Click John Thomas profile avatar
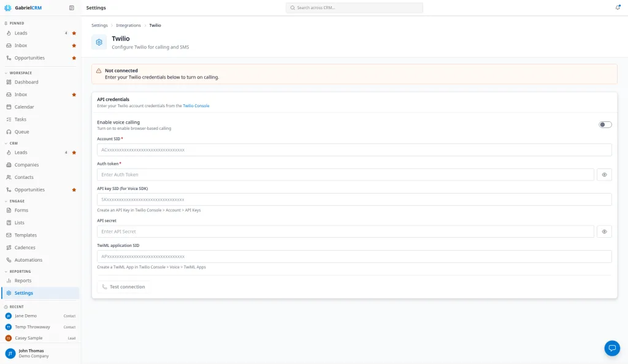This screenshot has width=628, height=364. point(10,353)
